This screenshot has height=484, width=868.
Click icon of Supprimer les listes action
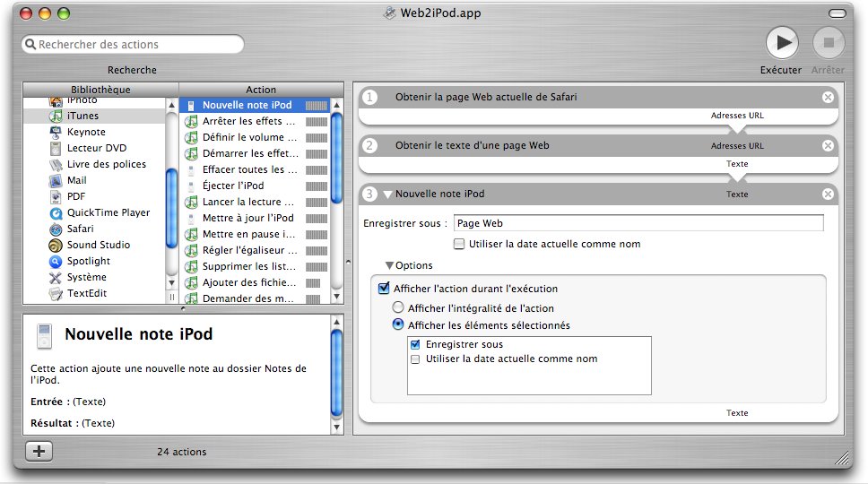pos(191,266)
